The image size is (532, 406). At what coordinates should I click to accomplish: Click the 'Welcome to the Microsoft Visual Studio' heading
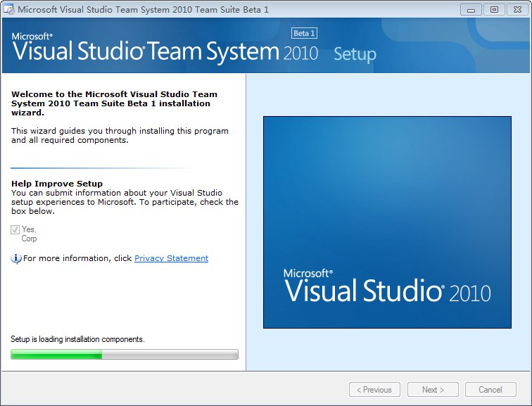pyautogui.click(x=114, y=103)
